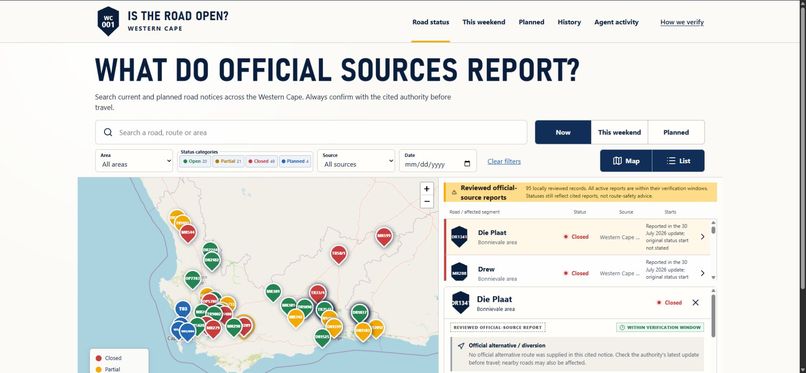Click the Status column header
The image size is (806, 373).
580,212
